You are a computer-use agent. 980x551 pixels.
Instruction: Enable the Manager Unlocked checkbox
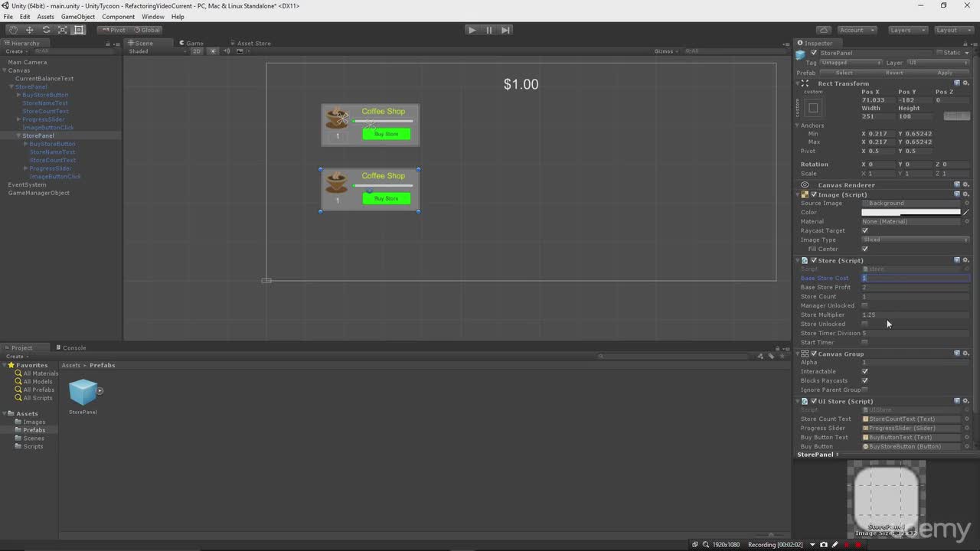coord(865,305)
